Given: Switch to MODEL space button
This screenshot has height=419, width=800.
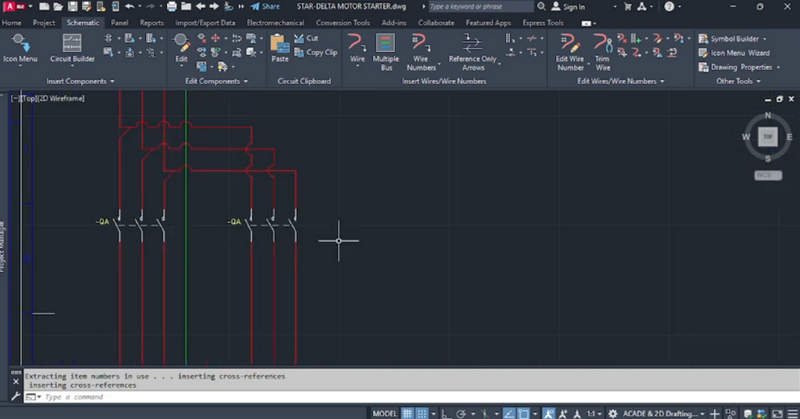Looking at the screenshot, I should pos(385,413).
